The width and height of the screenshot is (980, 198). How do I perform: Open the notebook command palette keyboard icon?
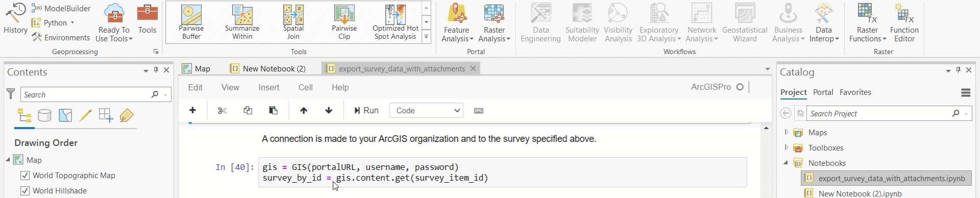(x=479, y=110)
